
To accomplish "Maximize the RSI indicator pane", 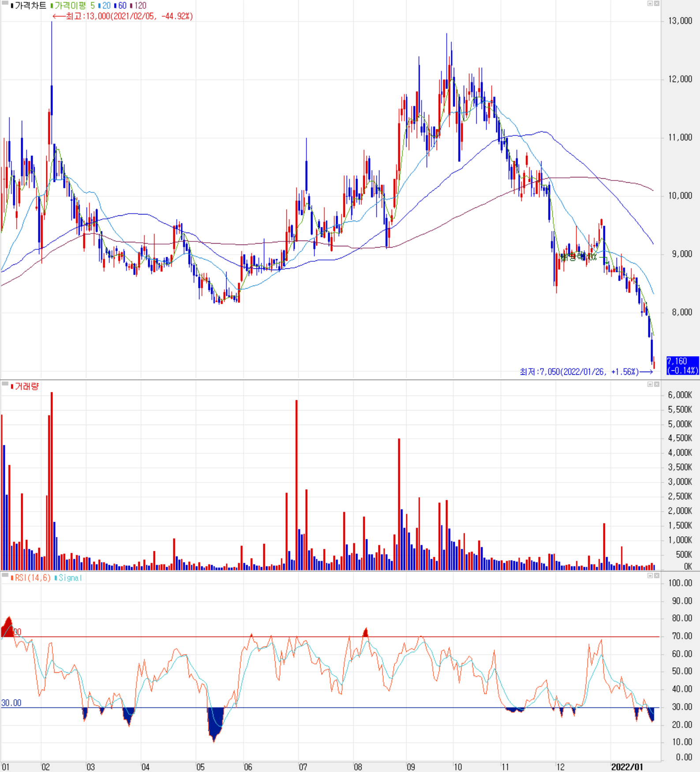I will pos(650,576).
